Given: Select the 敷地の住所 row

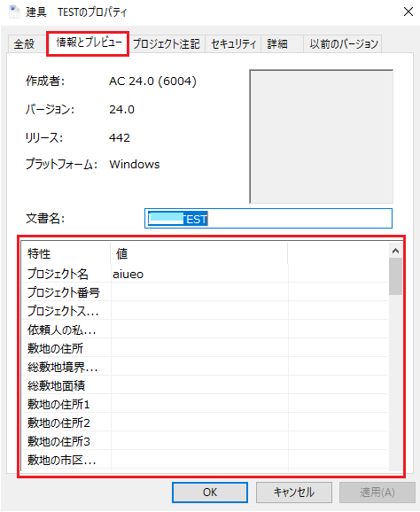Looking at the screenshot, I should [205, 348].
